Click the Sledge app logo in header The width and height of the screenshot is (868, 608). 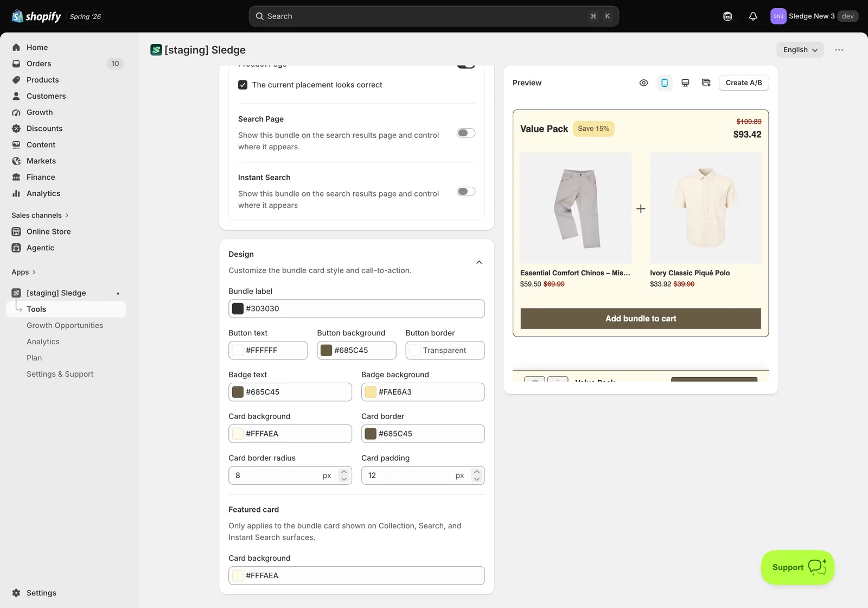click(x=156, y=50)
